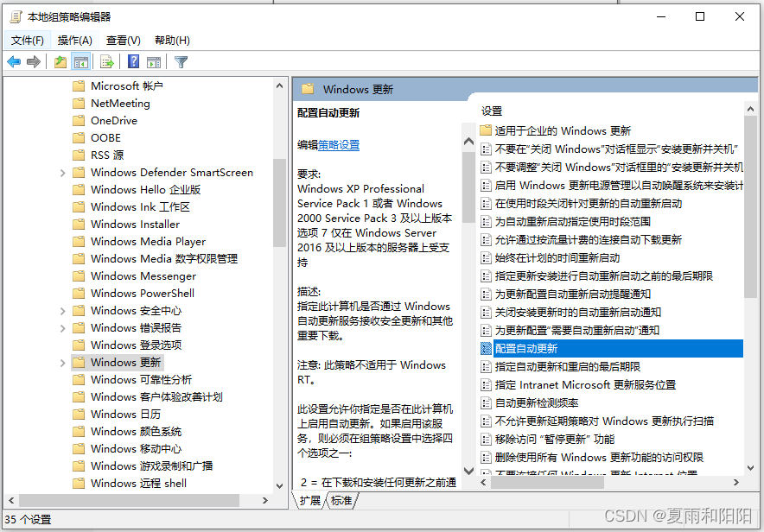
Task: Select Windows Ink 工作区 in tree
Action: tap(140, 207)
